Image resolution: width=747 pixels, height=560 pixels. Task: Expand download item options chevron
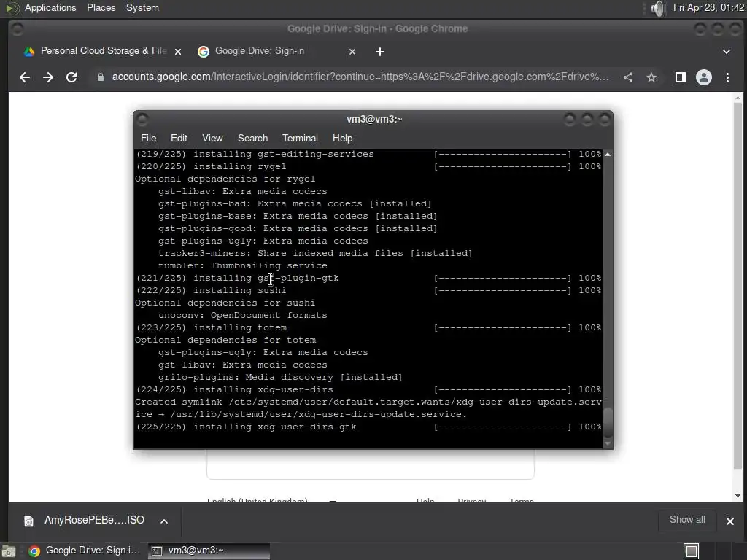click(164, 521)
